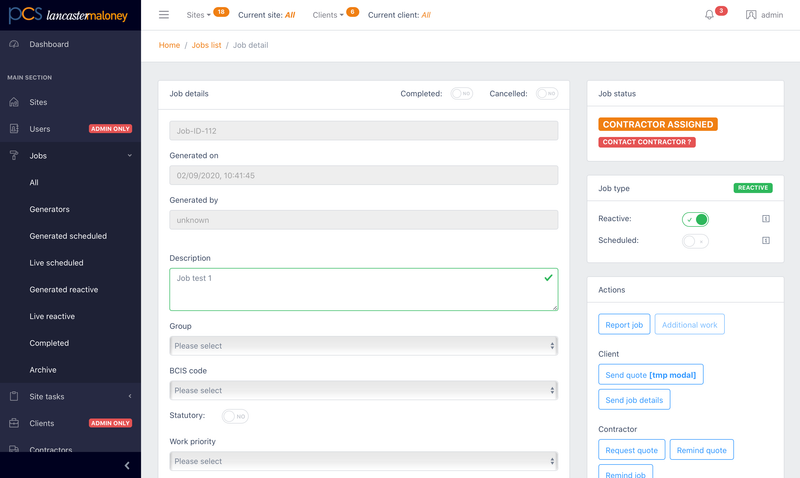Open Live reactive jobs
This screenshot has height=478, width=800.
point(52,316)
